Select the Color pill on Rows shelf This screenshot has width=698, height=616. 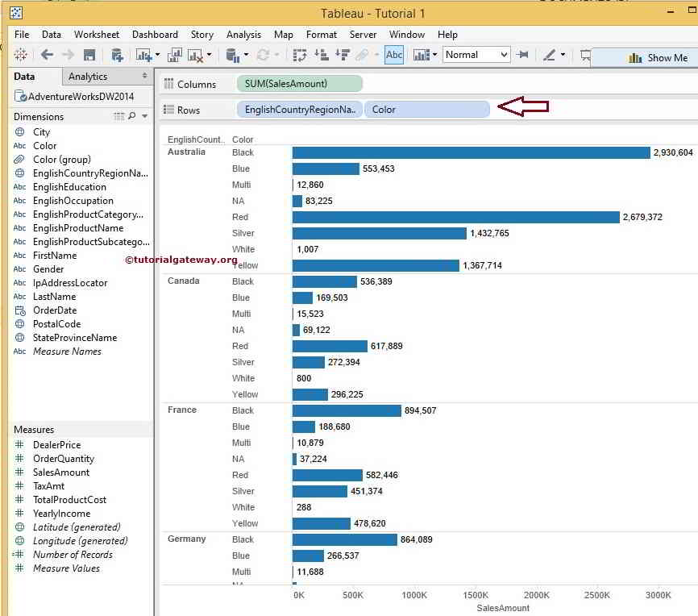426,110
